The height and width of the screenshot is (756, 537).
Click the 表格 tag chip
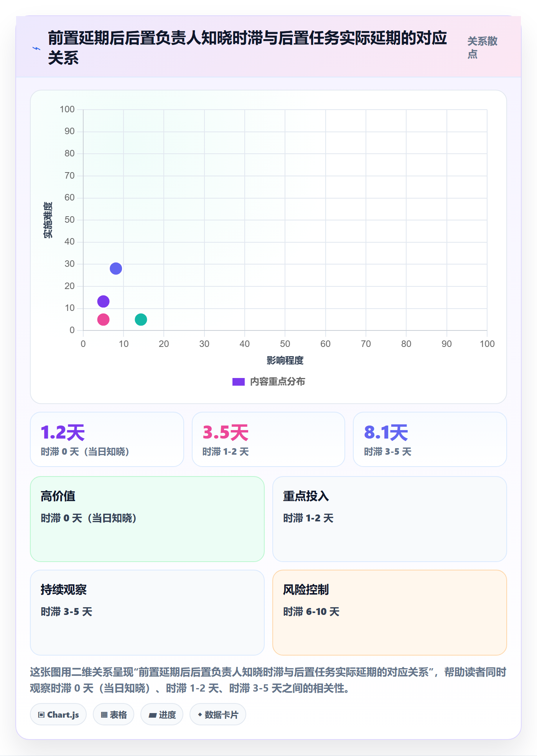(x=114, y=715)
